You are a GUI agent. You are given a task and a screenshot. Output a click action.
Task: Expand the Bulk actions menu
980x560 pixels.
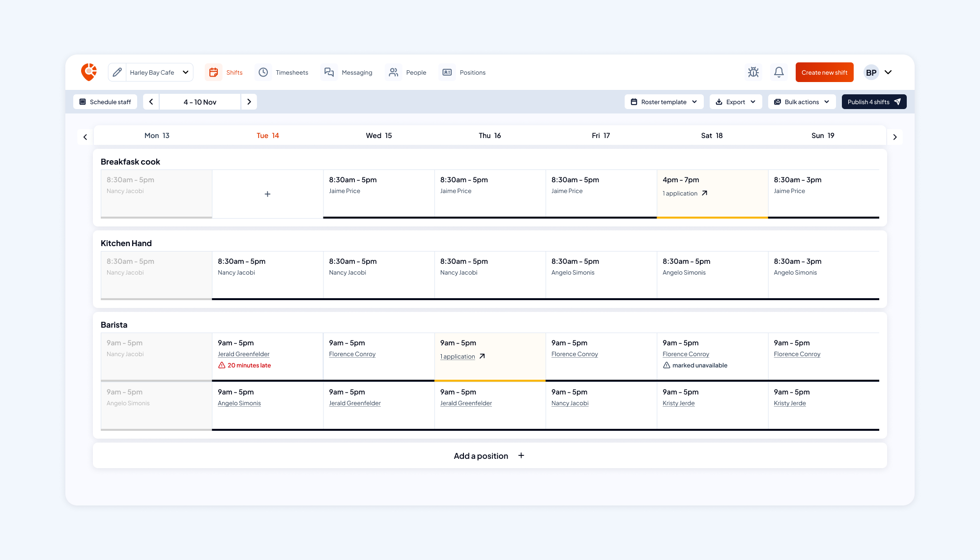click(x=802, y=102)
